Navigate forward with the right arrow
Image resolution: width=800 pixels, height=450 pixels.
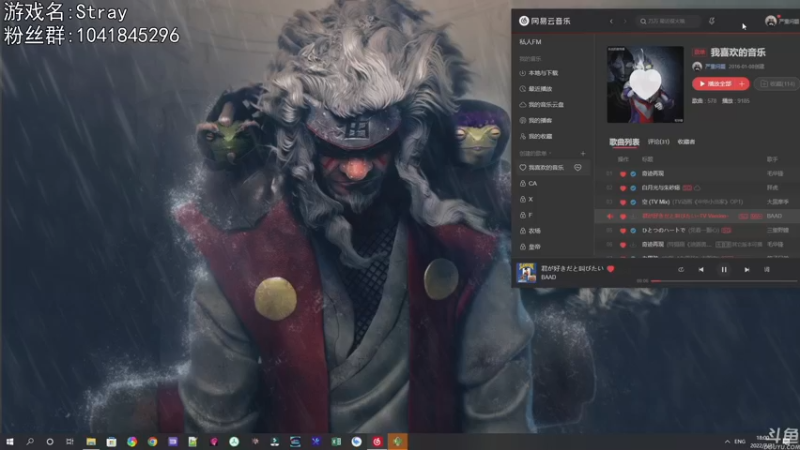tap(624, 21)
